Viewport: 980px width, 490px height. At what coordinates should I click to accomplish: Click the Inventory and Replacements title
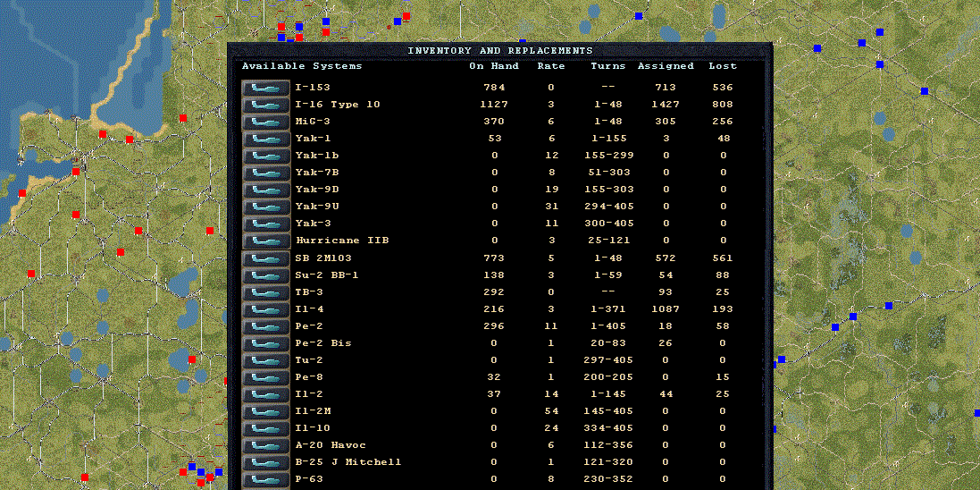pos(500,51)
